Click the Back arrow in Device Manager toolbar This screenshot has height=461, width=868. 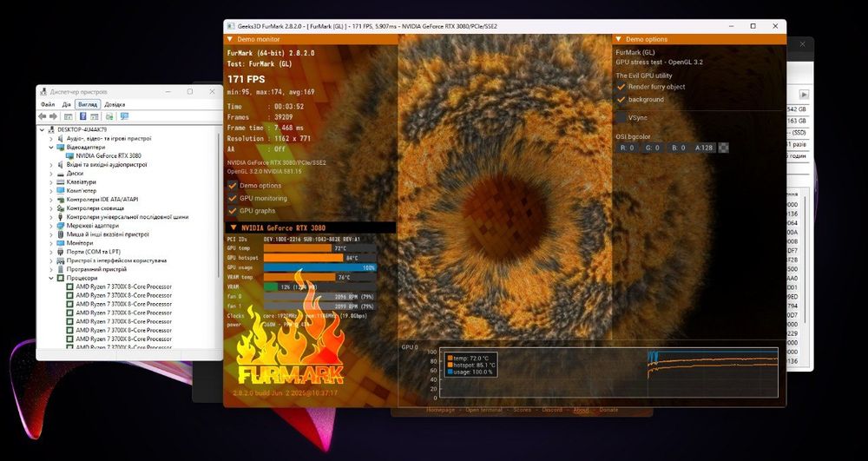pos(42,116)
